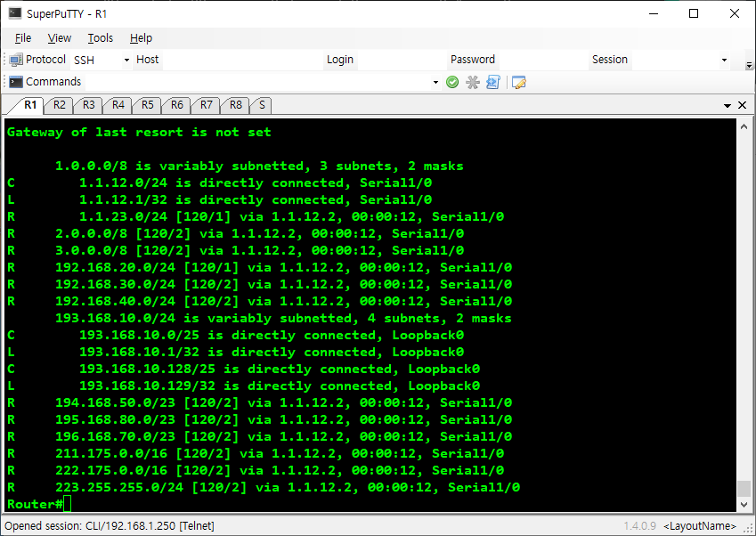Click the terminal scrollbar down arrow
Screen dimensions: 756x536
pos(744,505)
